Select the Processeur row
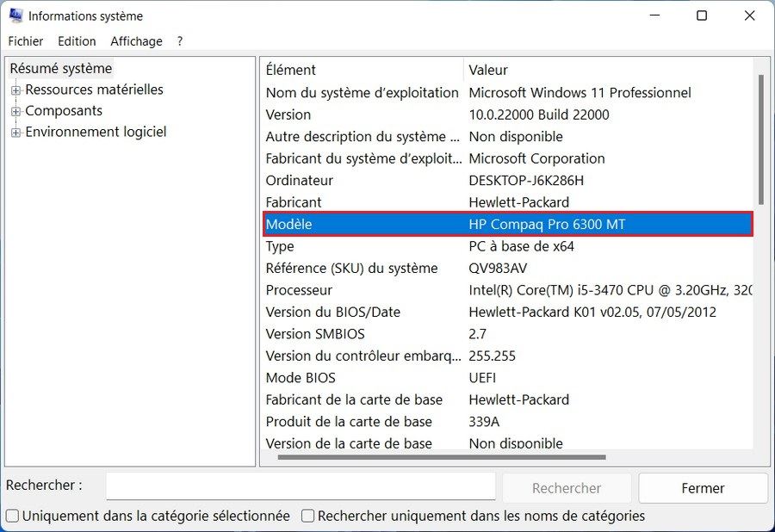Screen dimensions: 775x532 point(507,290)
